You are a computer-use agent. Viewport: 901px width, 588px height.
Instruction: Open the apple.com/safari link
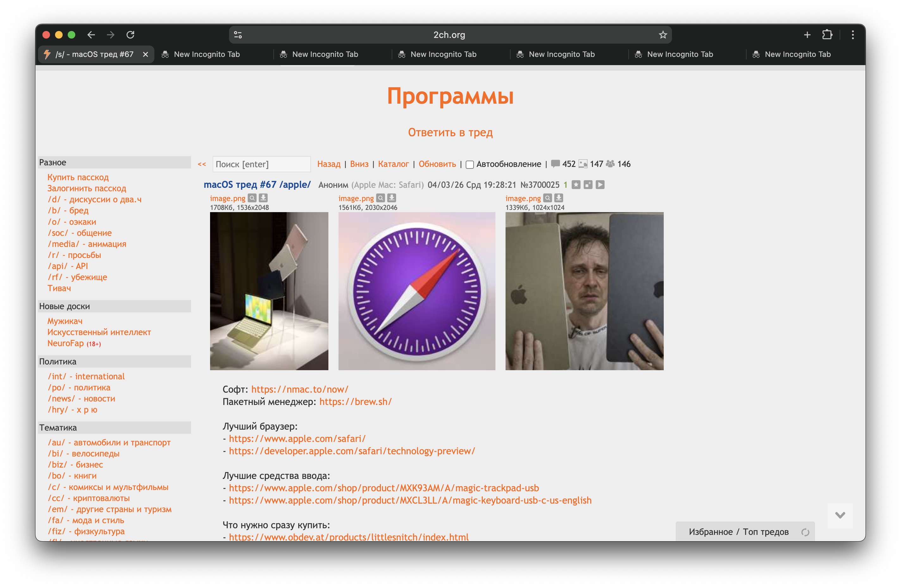(x=297, y=439)
